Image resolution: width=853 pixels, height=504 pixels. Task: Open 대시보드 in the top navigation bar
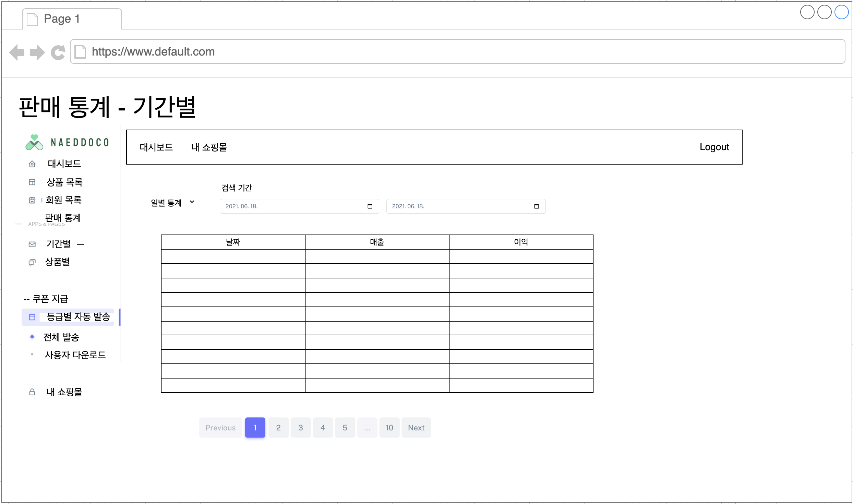(x=156, y=147)
